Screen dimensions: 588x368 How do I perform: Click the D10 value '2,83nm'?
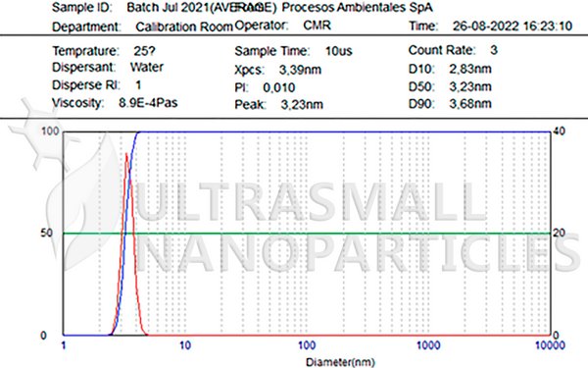[470, 69]
